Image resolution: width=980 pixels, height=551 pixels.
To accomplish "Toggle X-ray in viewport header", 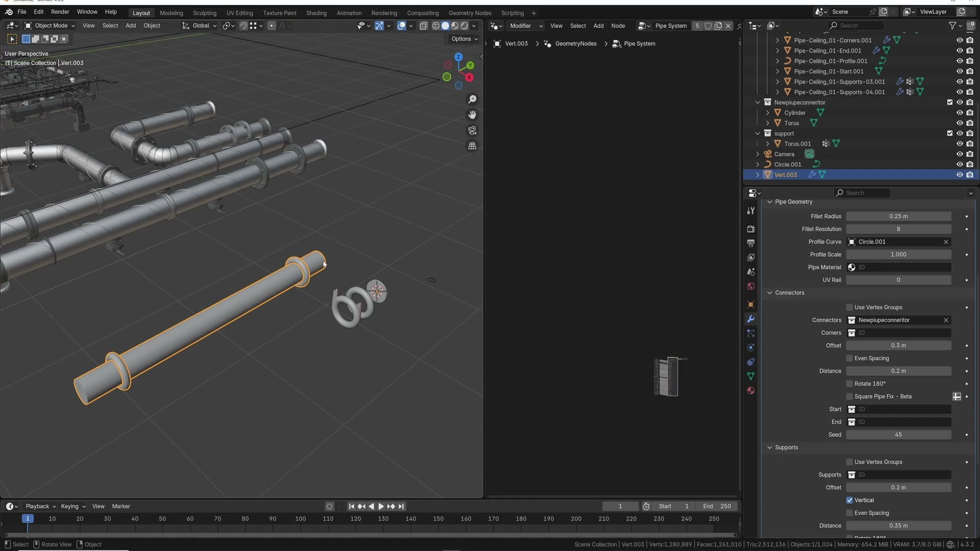I will [x=423, y=26].
